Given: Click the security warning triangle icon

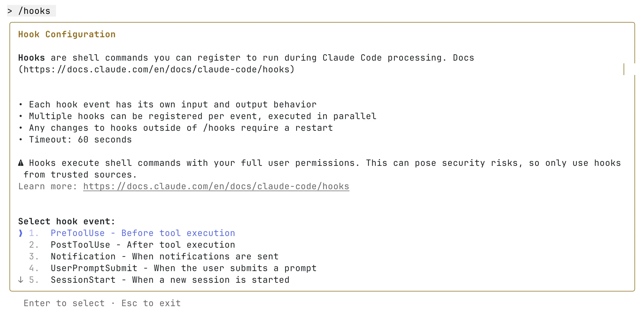Looking at the screenshot, I should pyautogui.click(x=21, y=163).
